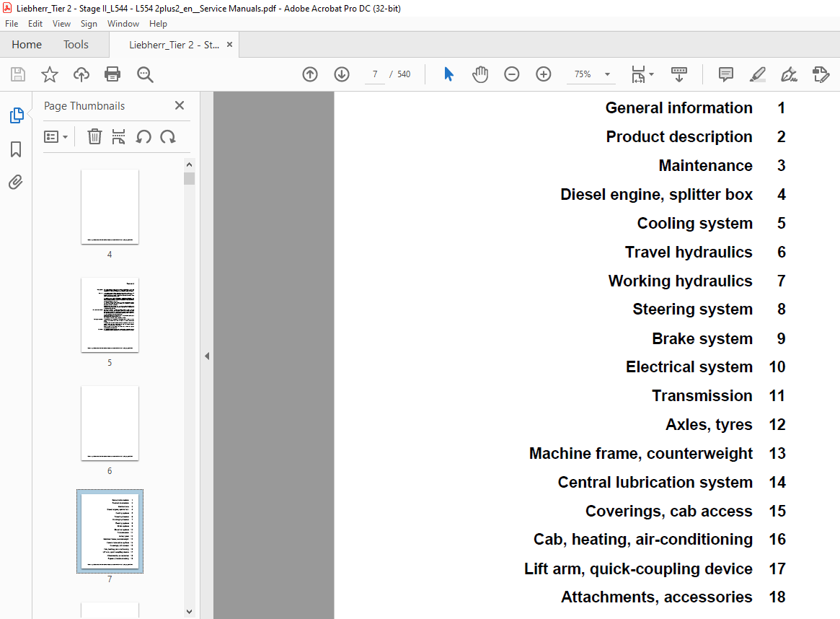The height and width of the screenshot is (619, 840).
Task: Collapse the navigation pane arrow
Action: 207,356
